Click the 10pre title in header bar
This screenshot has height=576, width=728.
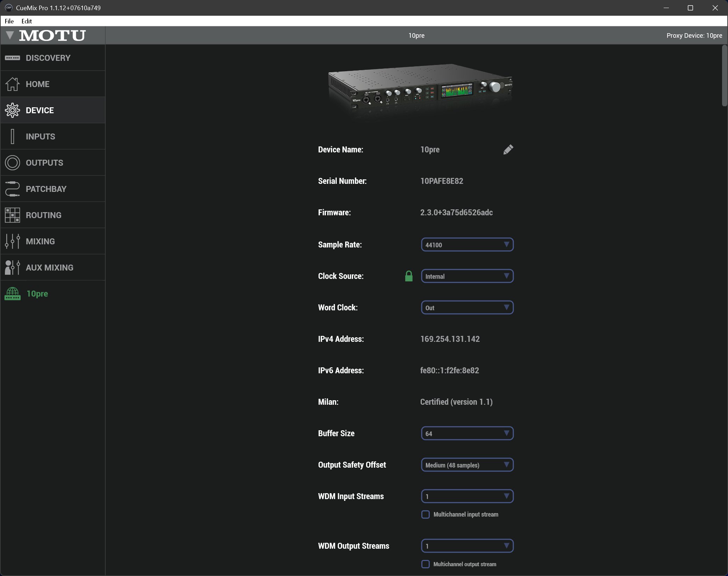(416, 35)
